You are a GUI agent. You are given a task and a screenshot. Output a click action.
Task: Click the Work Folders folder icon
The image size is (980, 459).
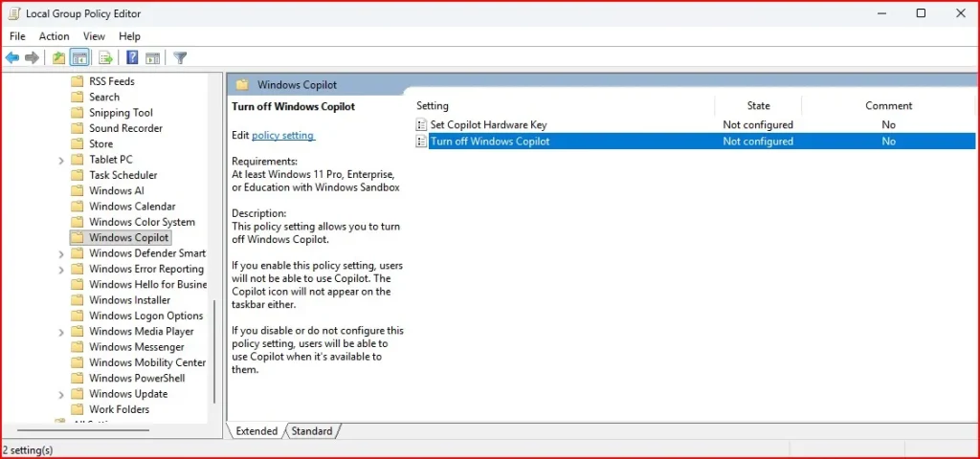[78, 409]
